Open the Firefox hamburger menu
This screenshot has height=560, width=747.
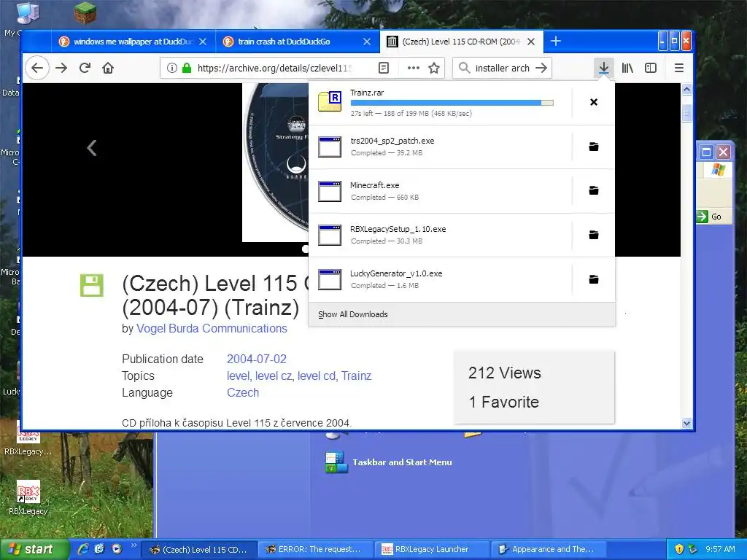point(679,68)
